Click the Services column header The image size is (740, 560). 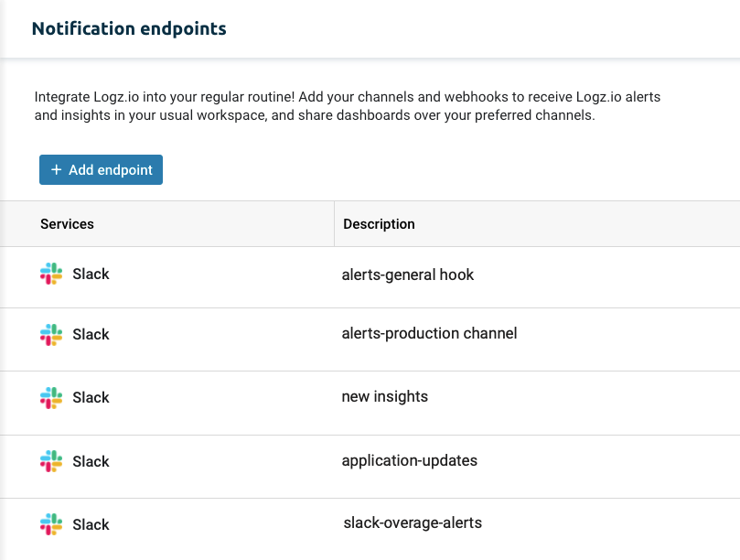click(67, 224)
